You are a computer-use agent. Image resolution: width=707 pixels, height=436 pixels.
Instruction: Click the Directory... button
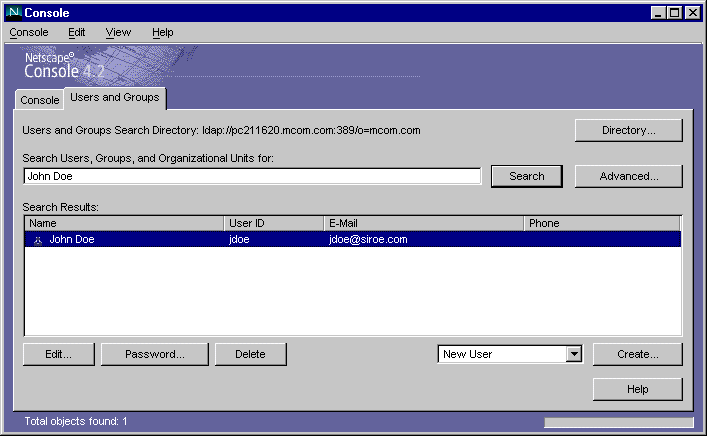pos(629,130)
